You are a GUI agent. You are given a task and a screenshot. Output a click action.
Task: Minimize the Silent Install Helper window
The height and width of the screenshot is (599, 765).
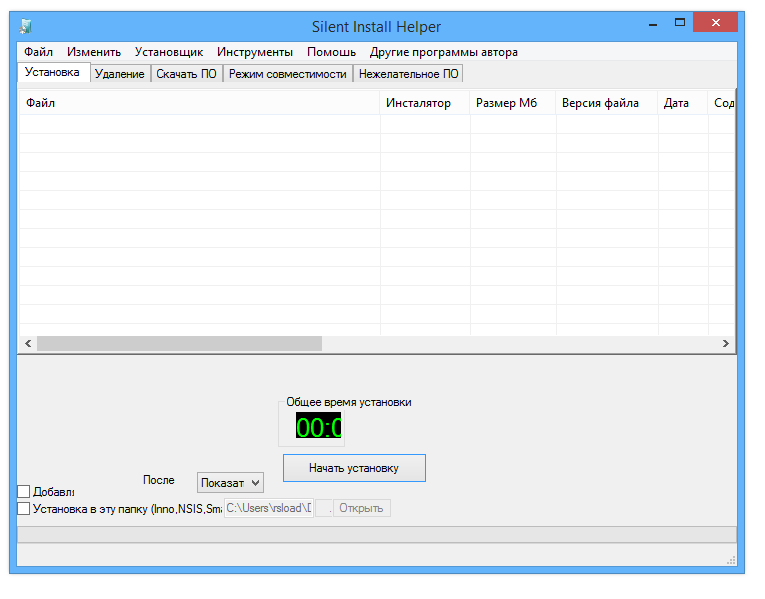(x=653, y=23)
